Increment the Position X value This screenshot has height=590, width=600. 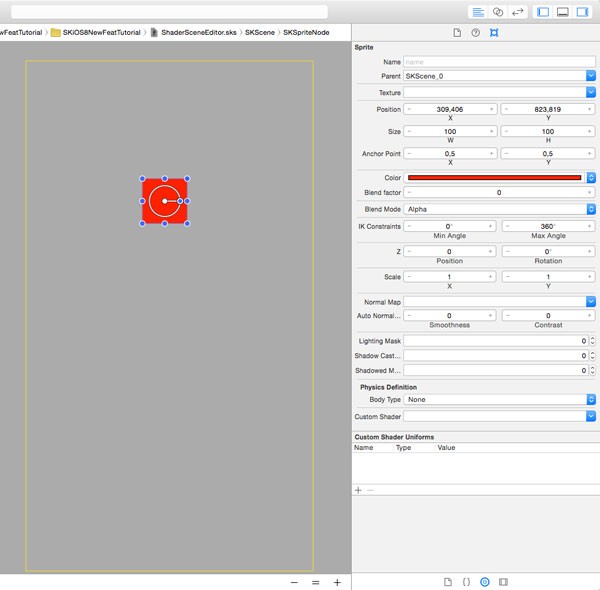491,109
